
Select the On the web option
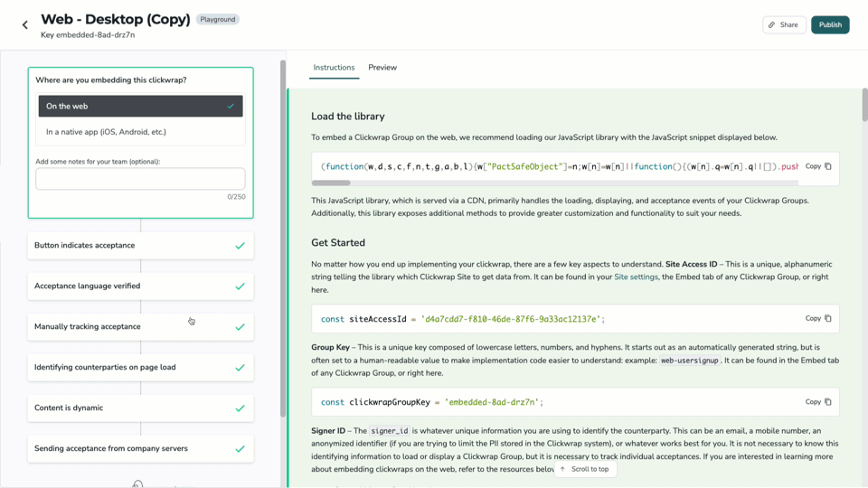pyautogui.click(x=141, y=107)
